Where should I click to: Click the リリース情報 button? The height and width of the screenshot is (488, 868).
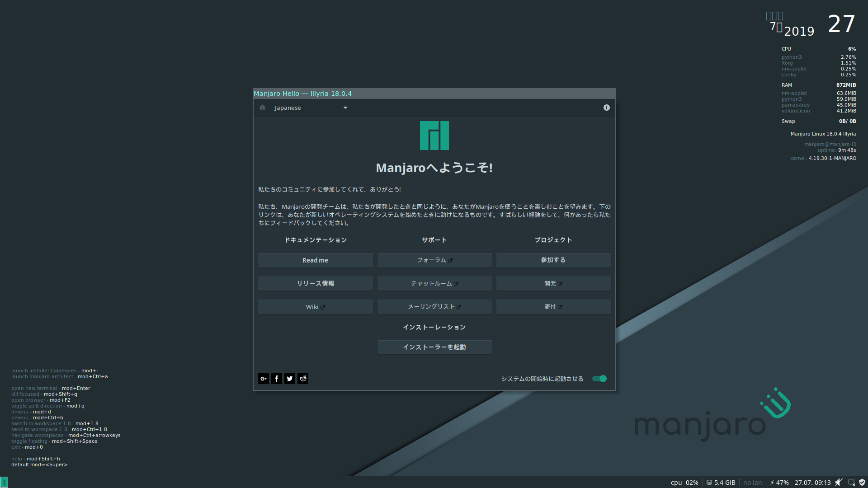tap(315, 283)
